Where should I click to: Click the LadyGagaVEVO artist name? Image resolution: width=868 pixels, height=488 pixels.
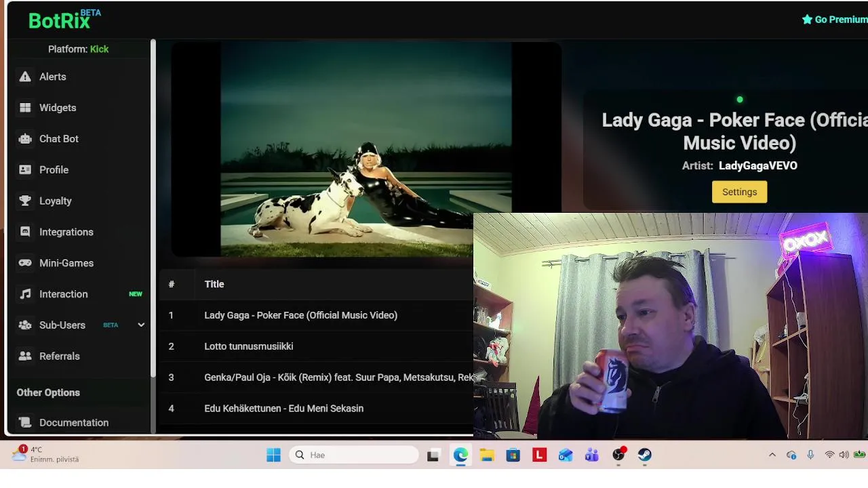click(758, 165)
